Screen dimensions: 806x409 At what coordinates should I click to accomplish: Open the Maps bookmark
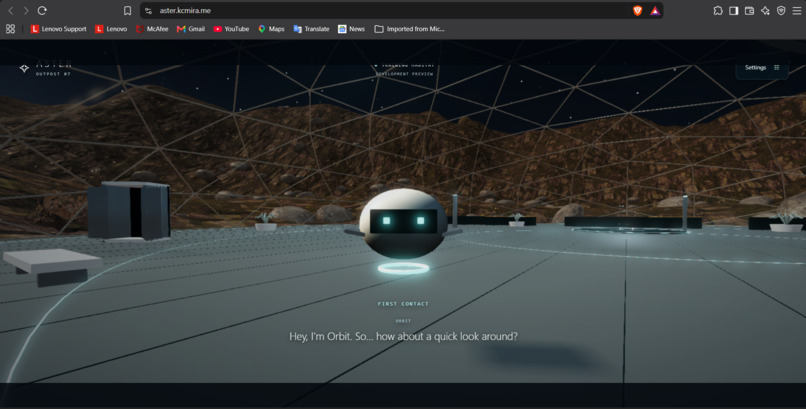point(271,29)
